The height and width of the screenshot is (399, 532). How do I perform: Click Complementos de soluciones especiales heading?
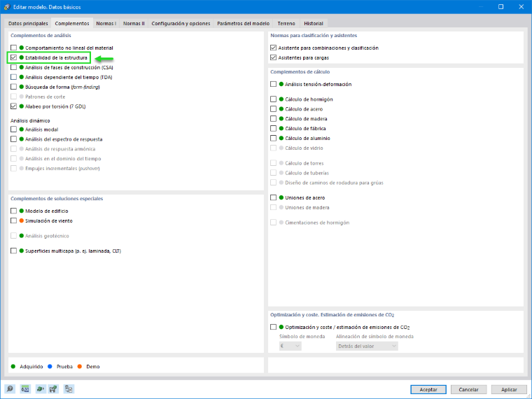[57, 199]
